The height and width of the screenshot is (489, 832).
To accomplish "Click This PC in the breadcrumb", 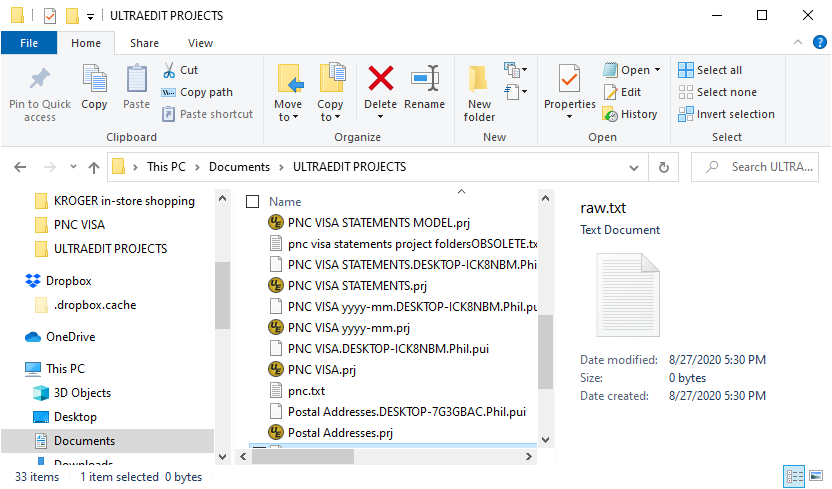I will click(x=166, y=167).
